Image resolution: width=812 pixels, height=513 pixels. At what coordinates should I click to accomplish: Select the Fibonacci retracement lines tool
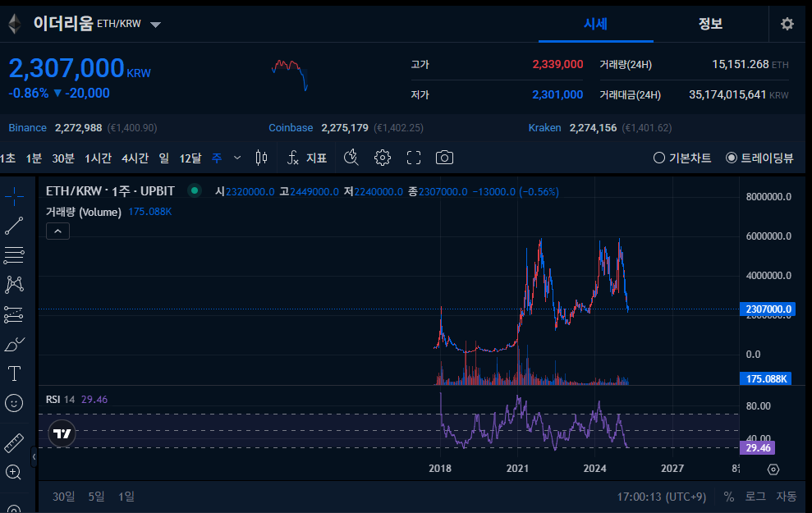[14, 254]
